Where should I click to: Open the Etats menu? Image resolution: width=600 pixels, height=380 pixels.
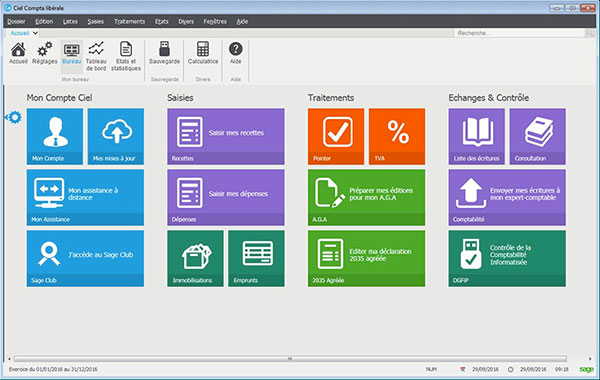tap(161, 21)
